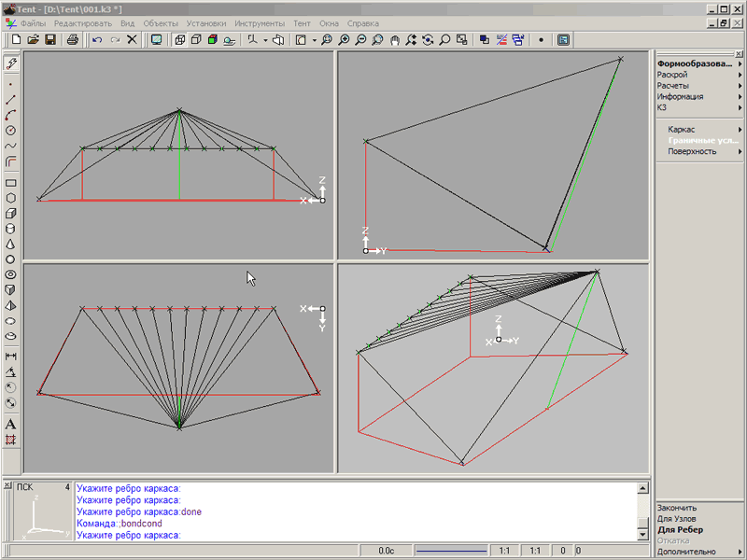Expand the Дополнительно submenu
Screen dimensions: 747x560
[699, 552]
